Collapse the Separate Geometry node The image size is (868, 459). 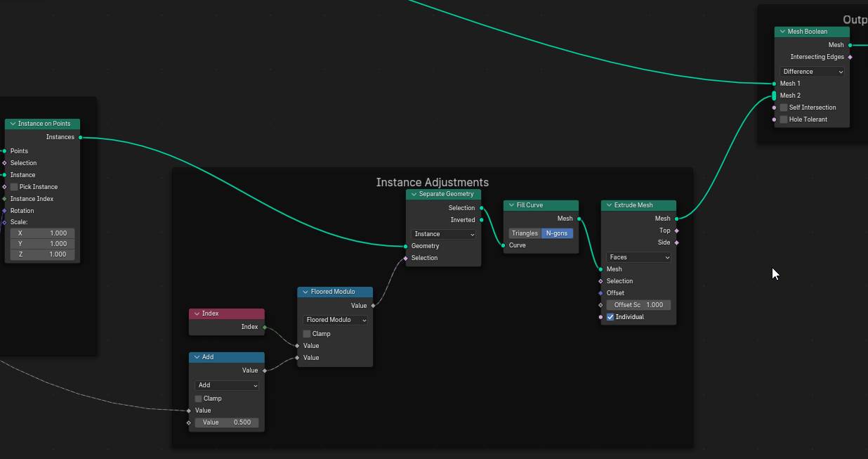[x=414, y=194]
